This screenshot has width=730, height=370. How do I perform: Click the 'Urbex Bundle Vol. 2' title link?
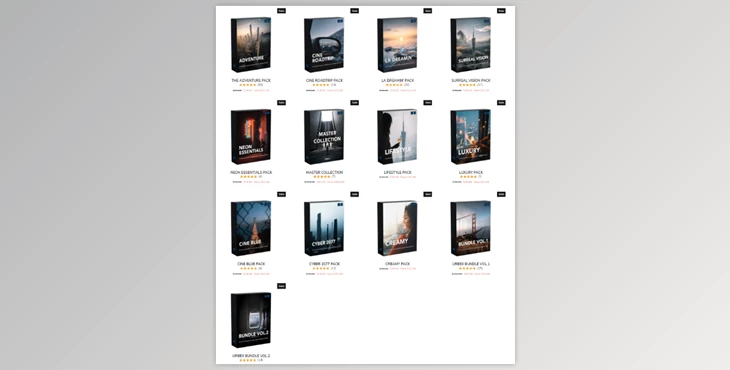(251, 356)
